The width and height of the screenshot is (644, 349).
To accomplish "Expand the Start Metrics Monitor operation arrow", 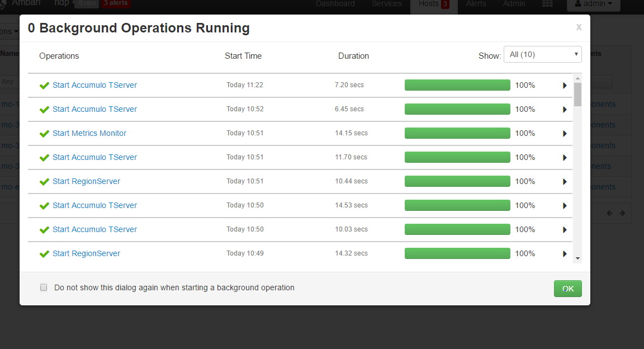I will (565, 134).
